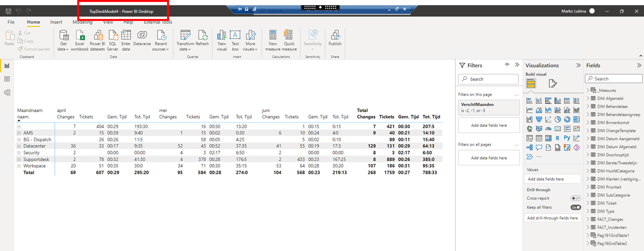Expand FACT_Incidenten table in Fields

click(588, 227)
